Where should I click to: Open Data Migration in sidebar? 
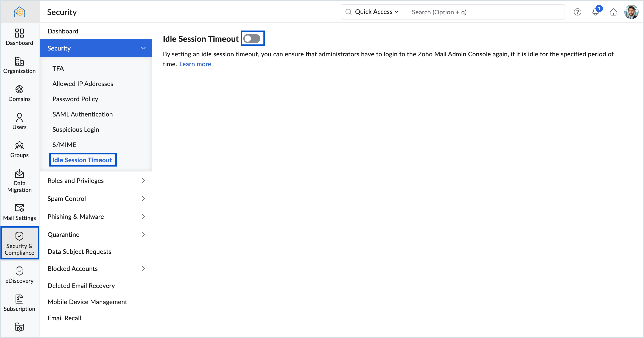click(19, 181)
